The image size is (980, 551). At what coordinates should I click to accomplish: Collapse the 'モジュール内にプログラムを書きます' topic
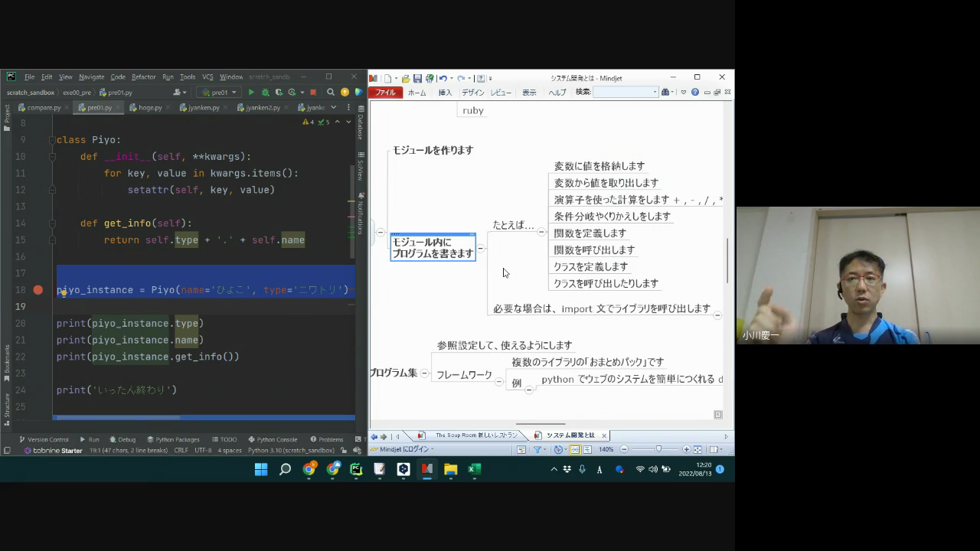click(x=481, y=248)
